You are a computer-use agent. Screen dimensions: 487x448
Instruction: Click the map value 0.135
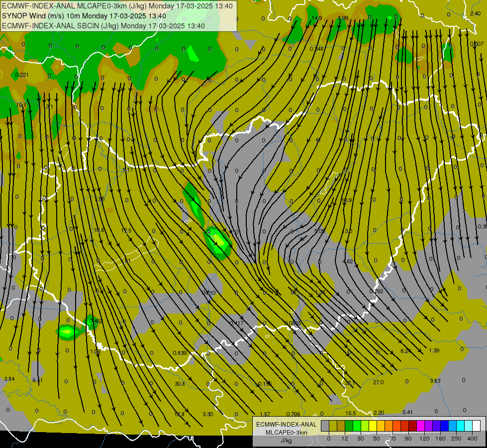(265, 384)
